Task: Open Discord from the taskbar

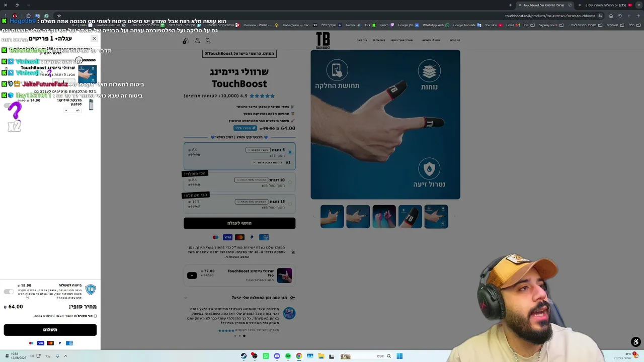Action: (x=277, y=356)
